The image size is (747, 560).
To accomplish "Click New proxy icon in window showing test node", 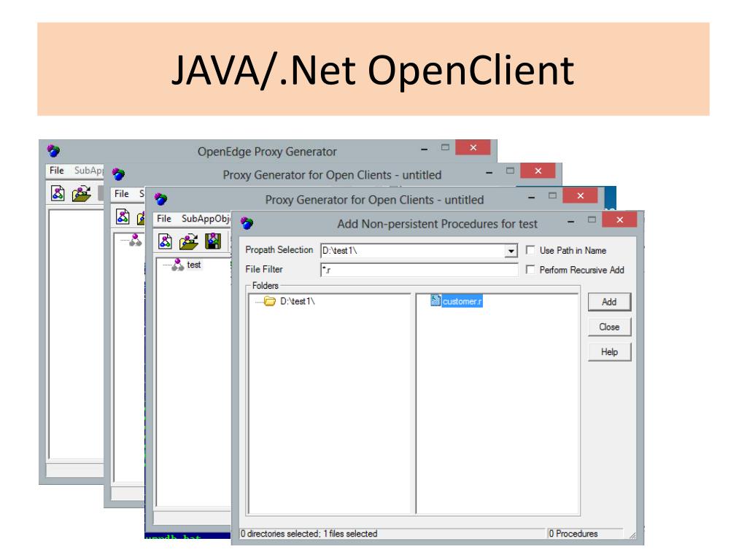I will [166, 241].
